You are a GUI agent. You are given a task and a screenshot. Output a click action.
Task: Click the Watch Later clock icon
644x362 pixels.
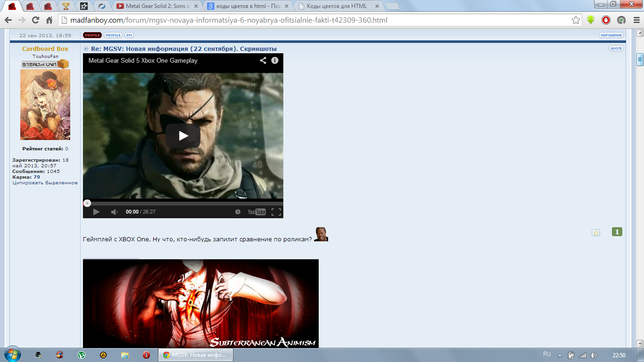(238, 212)
